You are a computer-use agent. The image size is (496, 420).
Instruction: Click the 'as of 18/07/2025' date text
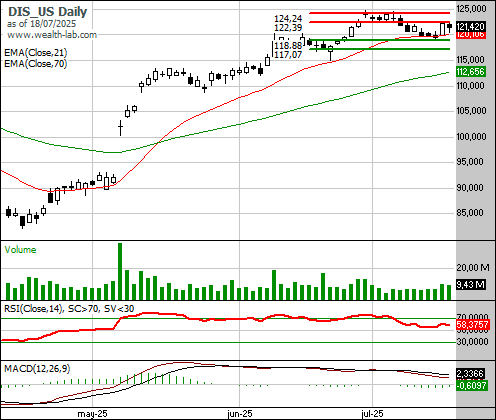pos(41,24)
